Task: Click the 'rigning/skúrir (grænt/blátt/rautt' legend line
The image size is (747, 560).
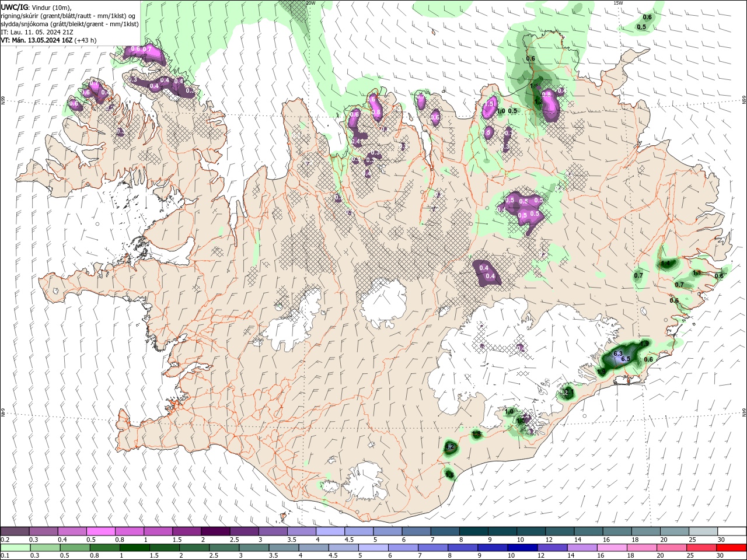Action: point(68,16)
